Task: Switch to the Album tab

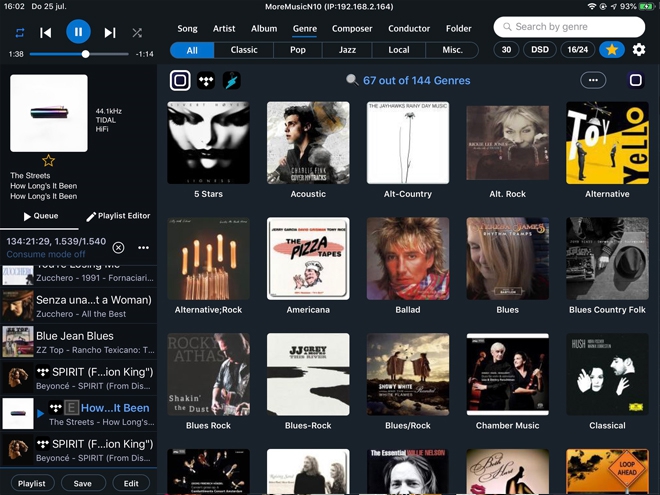Action: [x=264, y=29]
